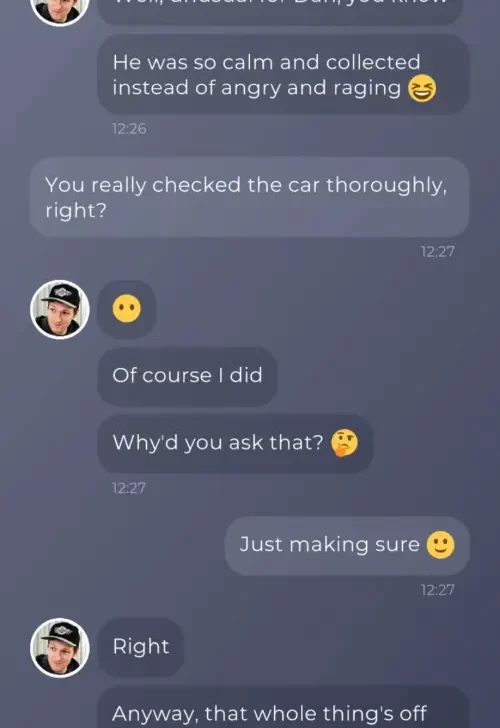Tap the laughing emoji after 'raging'

point(422,88)
